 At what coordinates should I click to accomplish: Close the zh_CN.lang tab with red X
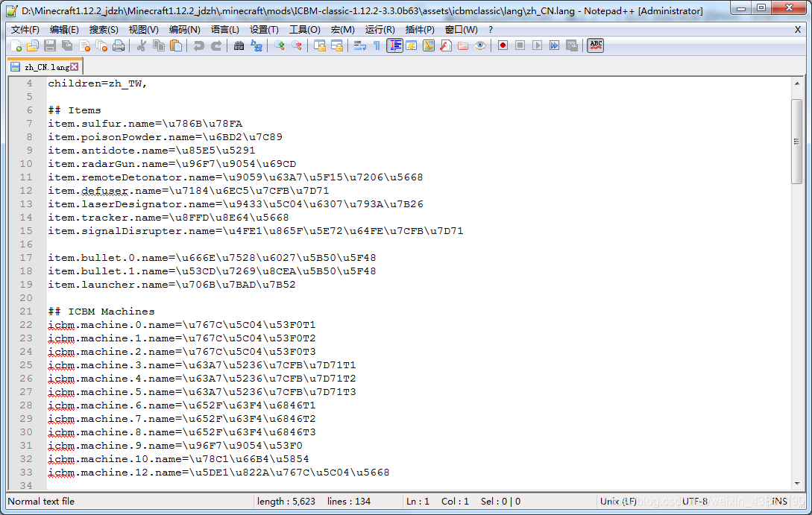pos(75,67)
